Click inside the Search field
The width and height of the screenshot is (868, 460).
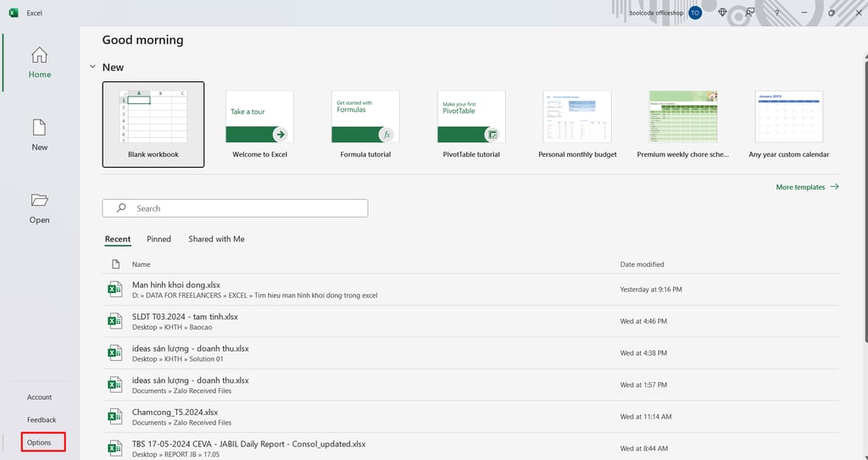(236, 208)
